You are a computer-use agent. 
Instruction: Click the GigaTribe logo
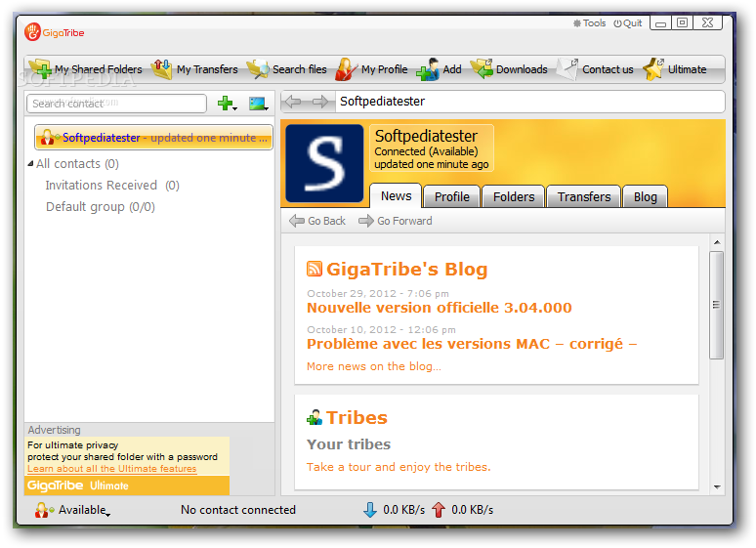pos(55,32)
